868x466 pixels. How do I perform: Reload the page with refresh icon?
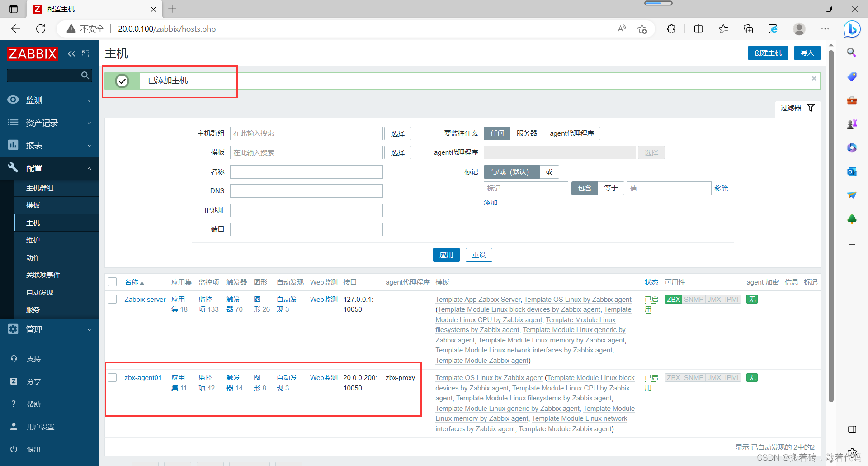41,29
